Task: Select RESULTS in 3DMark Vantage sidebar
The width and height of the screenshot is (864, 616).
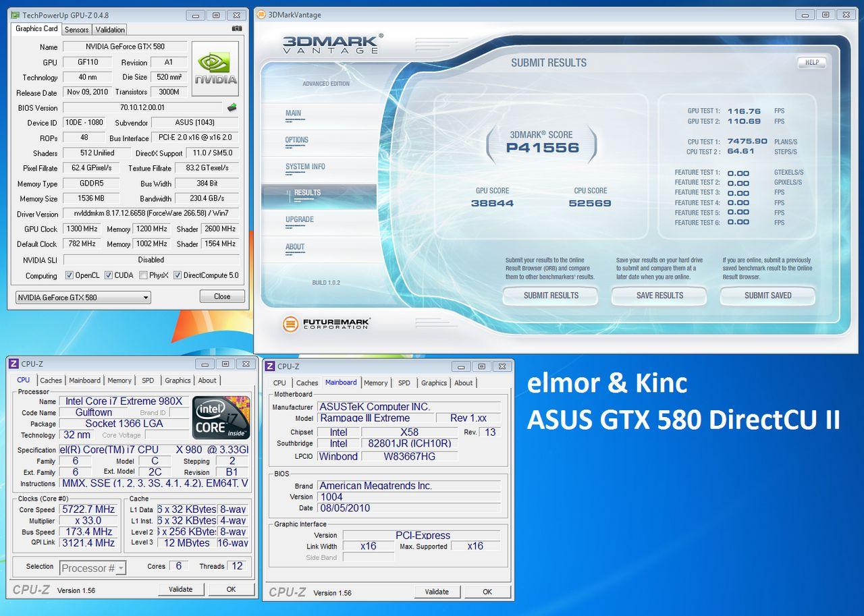Action: coord(319,196)
